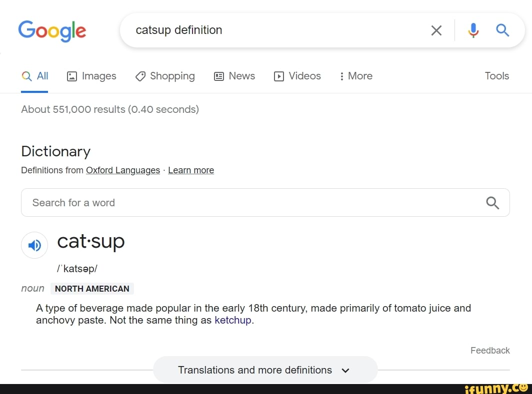Viewport: 532px width, 394px height.
Task: Click the News icon next to the News label
Action: pyautogui.click(x=219, y=76)
